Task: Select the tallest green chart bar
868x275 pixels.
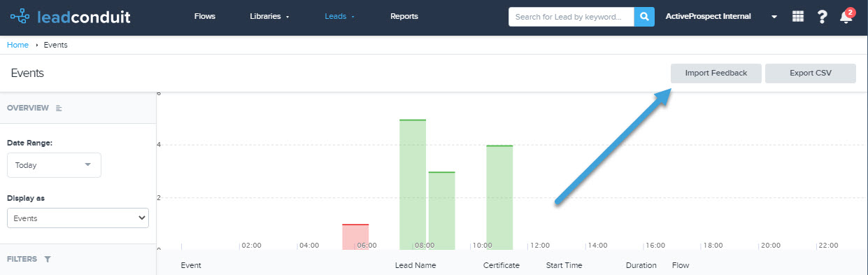Action: (413, 185)
